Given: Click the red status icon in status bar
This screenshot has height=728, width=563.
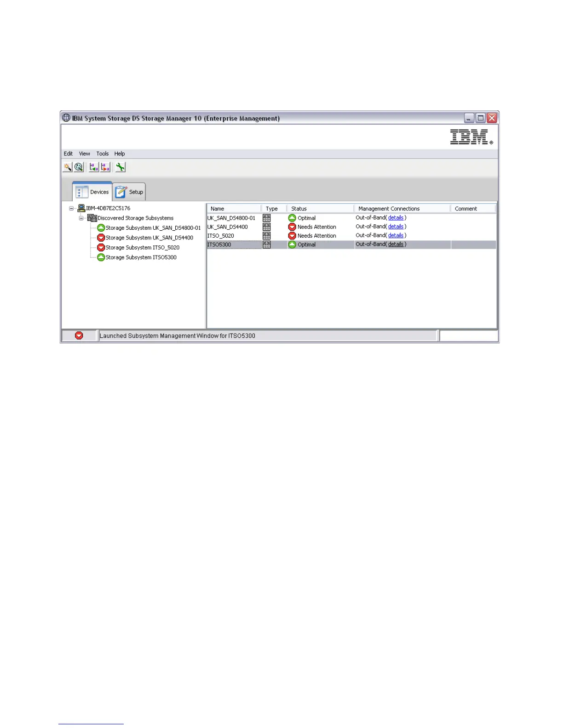Looking at the screenshot, I should tap(79, 336).
